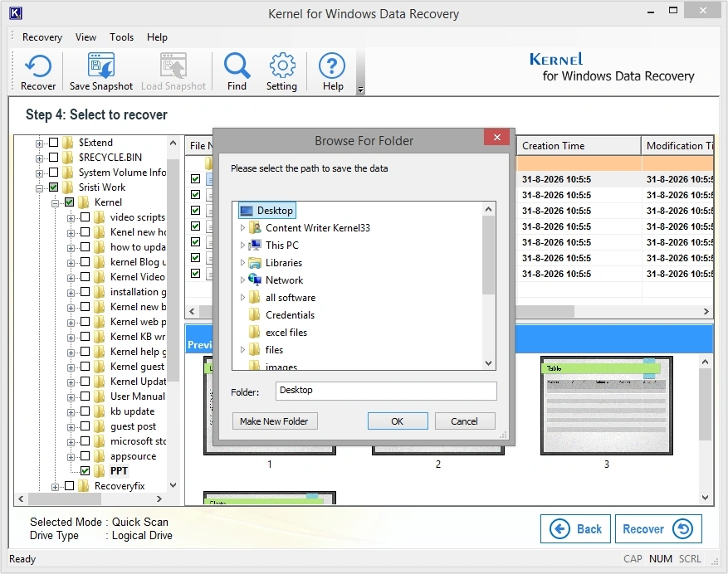
Task: Check the Recoveryfix folder checkbox
Action: 70,485
